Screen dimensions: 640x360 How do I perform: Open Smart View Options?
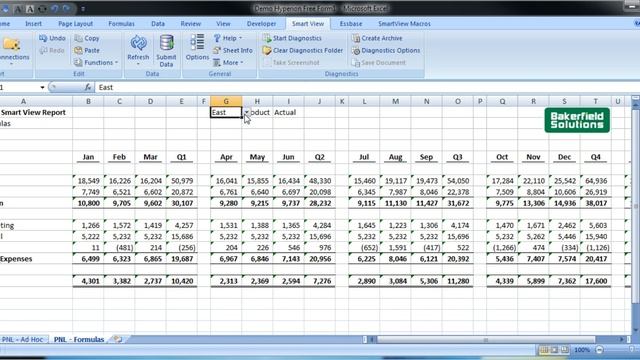[x=197, y=47]
